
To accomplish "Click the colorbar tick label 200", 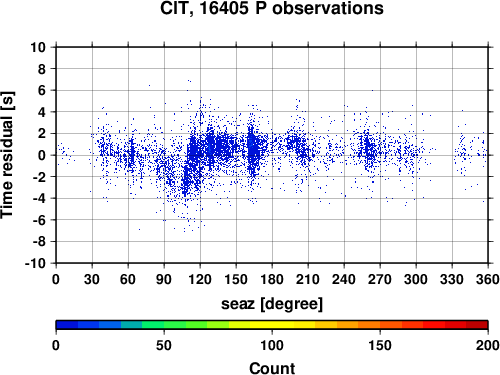I will pos(488,345).
